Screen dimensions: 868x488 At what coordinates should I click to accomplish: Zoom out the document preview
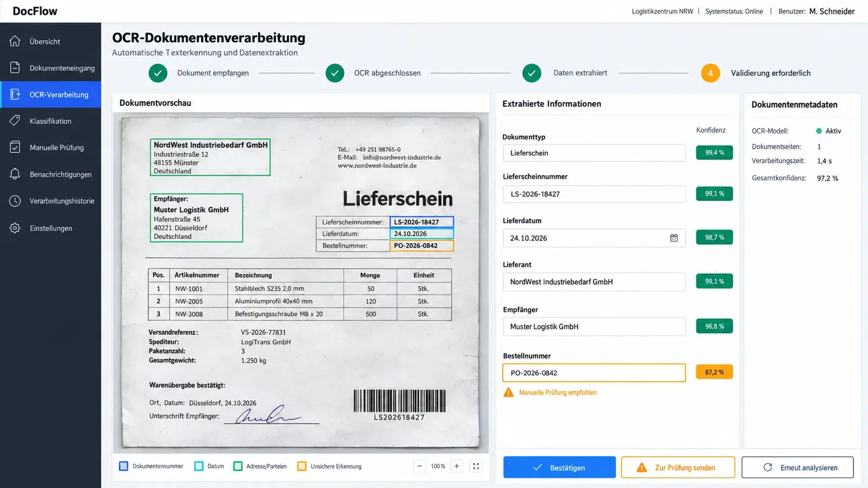(x=419, y=466)
